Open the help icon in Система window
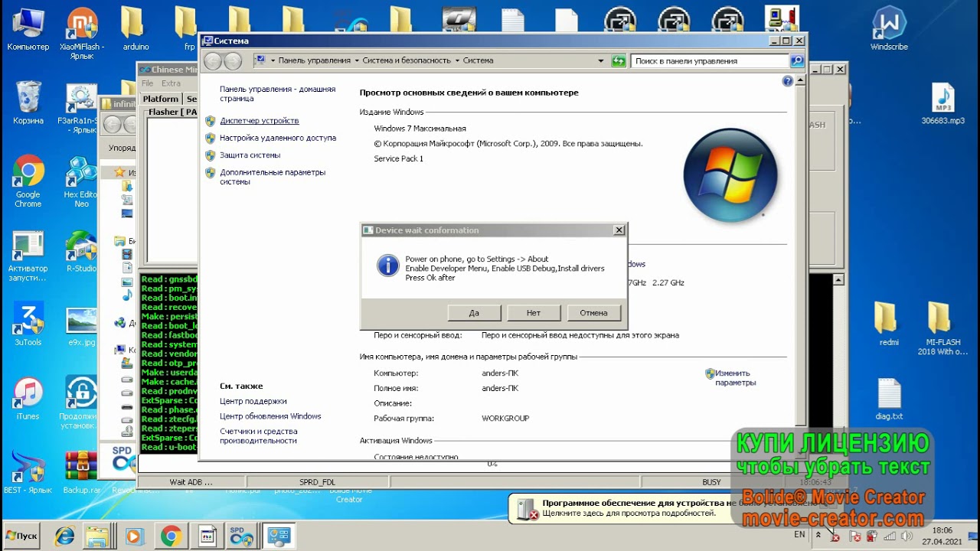Screen dimensions: 980x551 [787, 81]
